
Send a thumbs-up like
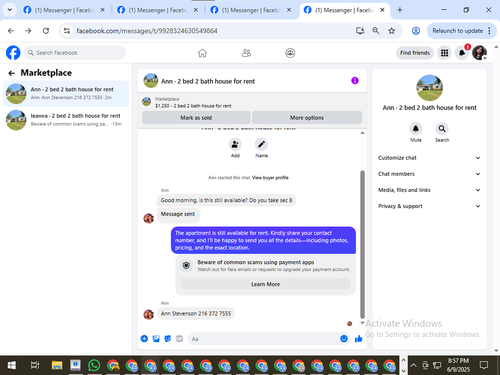point(359,339)
